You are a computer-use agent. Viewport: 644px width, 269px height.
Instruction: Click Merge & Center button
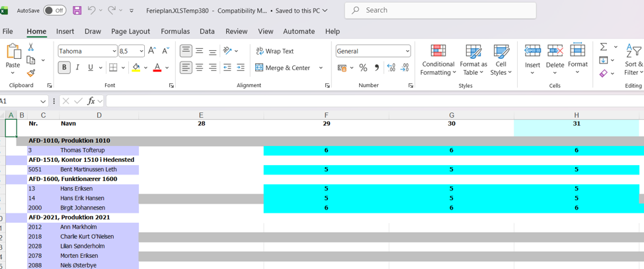coord(283,68)
